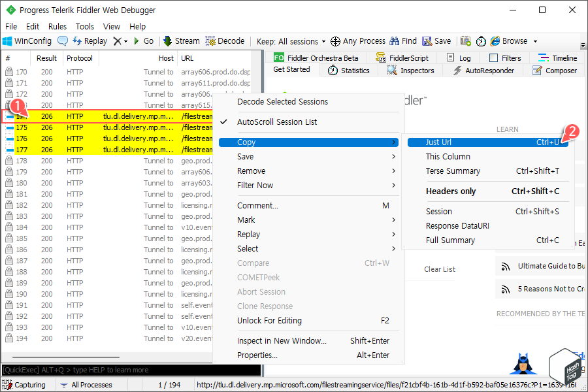Open Properties... from context menu
Image resolution: width=588 pixels, height=392 pixels.
point(309,355)
